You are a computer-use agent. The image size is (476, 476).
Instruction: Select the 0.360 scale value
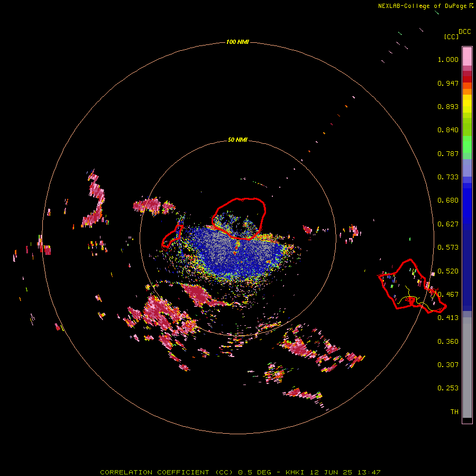pyautogui.click(x=448, y=342)
